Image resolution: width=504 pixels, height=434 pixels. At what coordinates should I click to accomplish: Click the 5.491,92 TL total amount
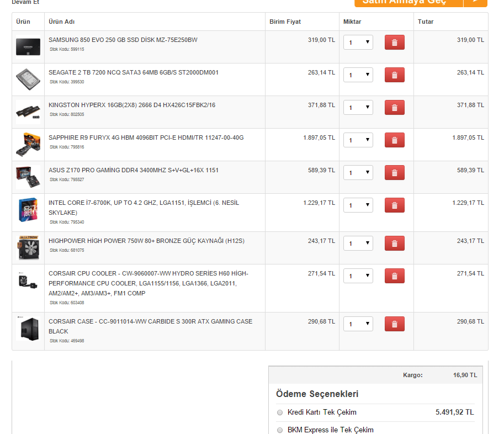[x=454, y=412]
